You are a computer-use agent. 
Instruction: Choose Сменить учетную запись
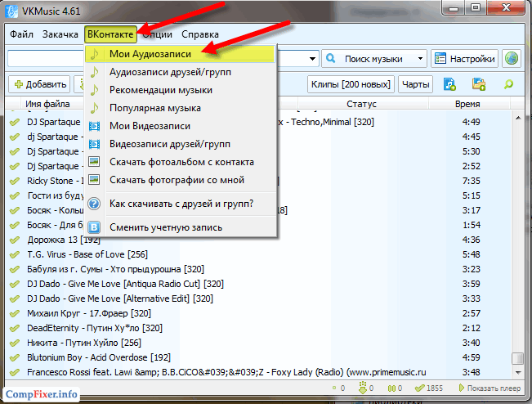[180, 227]
